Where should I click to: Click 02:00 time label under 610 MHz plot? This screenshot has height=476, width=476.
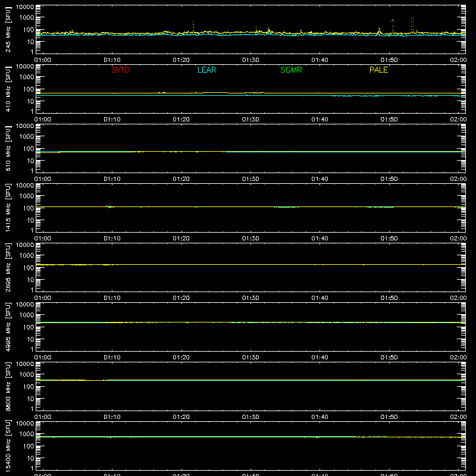point(458,179)
